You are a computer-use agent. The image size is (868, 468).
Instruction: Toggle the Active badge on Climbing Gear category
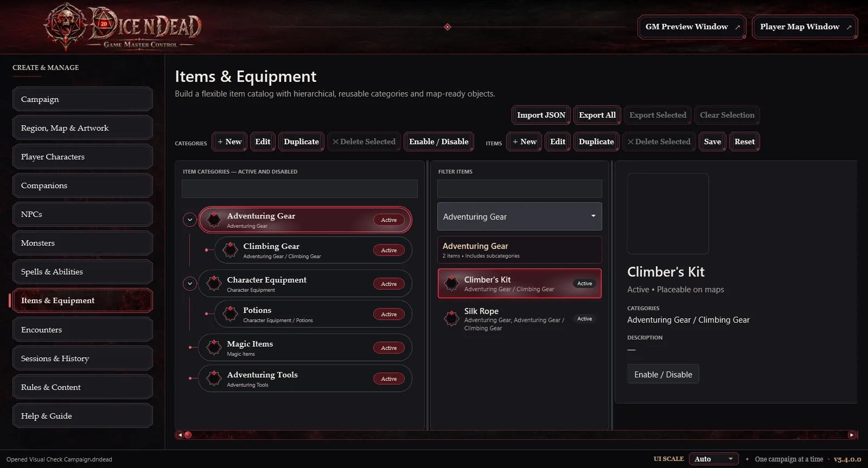tap(389, 250)
